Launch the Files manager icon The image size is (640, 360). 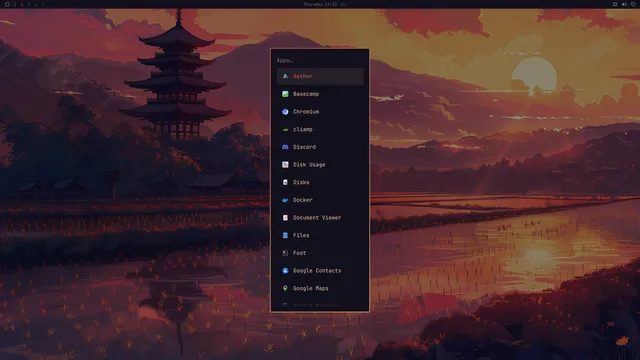pos(285,235)
